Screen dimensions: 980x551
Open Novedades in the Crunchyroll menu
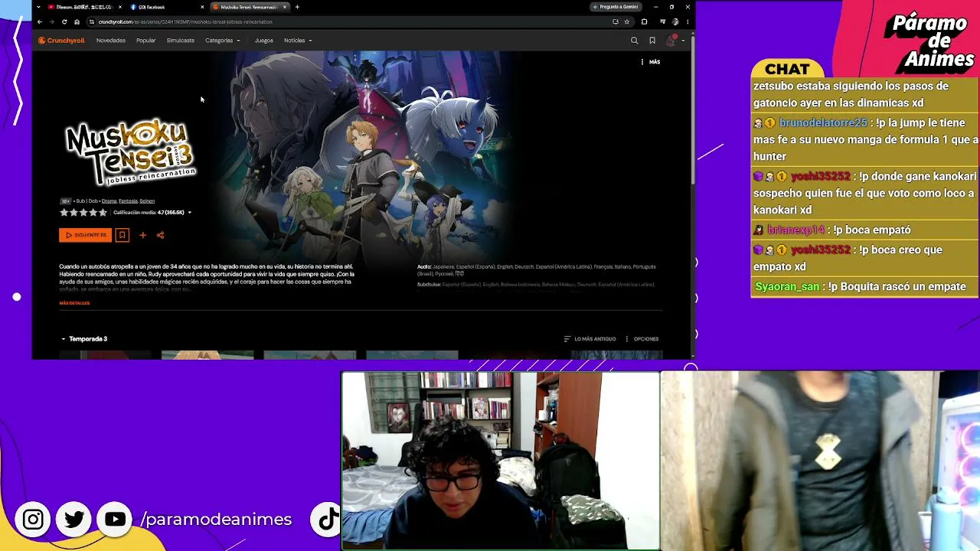click(111, 41)
